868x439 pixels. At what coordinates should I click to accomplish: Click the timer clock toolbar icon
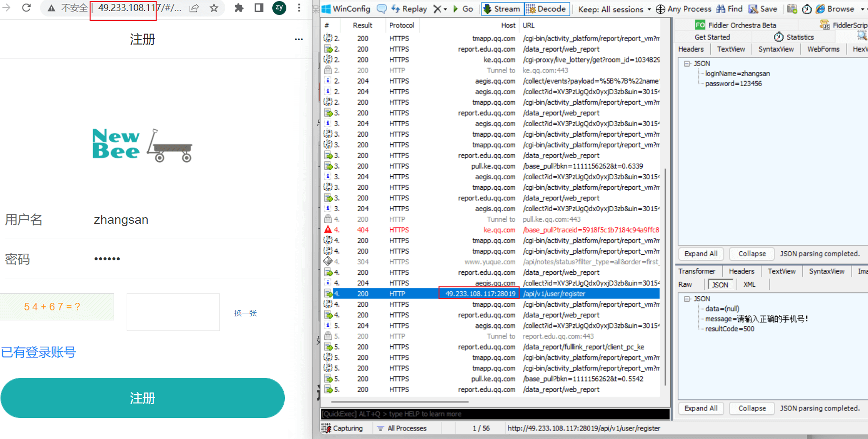pyautogui.click(x=807, y=9)
